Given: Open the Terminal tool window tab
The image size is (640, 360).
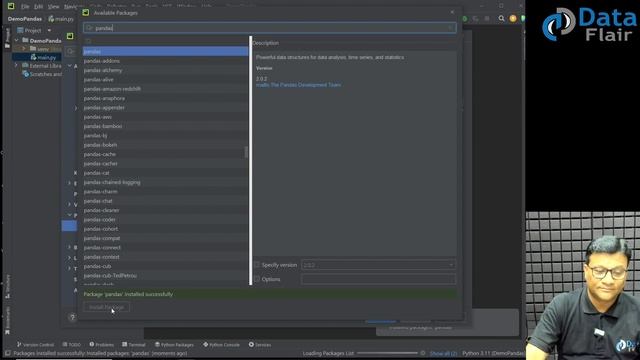Looking at the screenshot, I should coord(134,344).
